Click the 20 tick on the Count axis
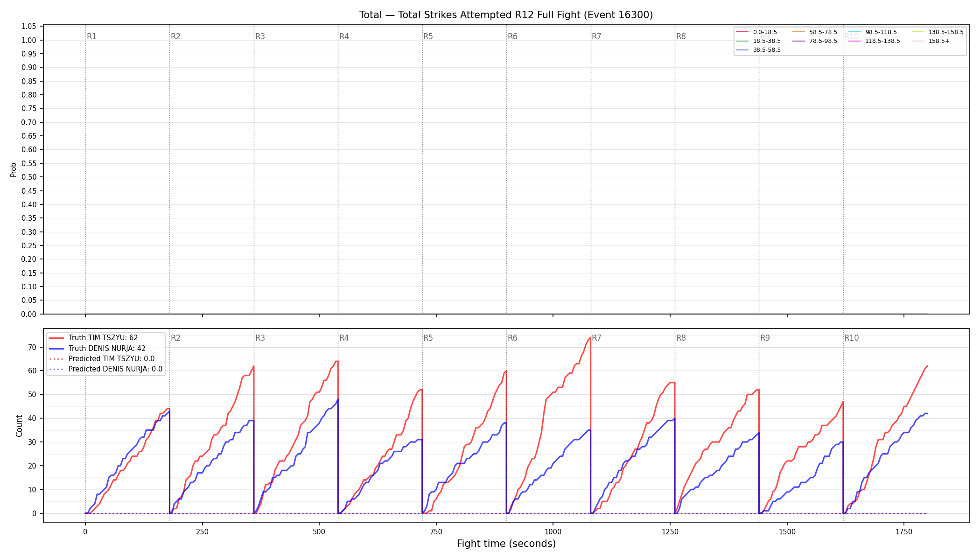This screenshot has width=980, height=560. click(32, 466)
